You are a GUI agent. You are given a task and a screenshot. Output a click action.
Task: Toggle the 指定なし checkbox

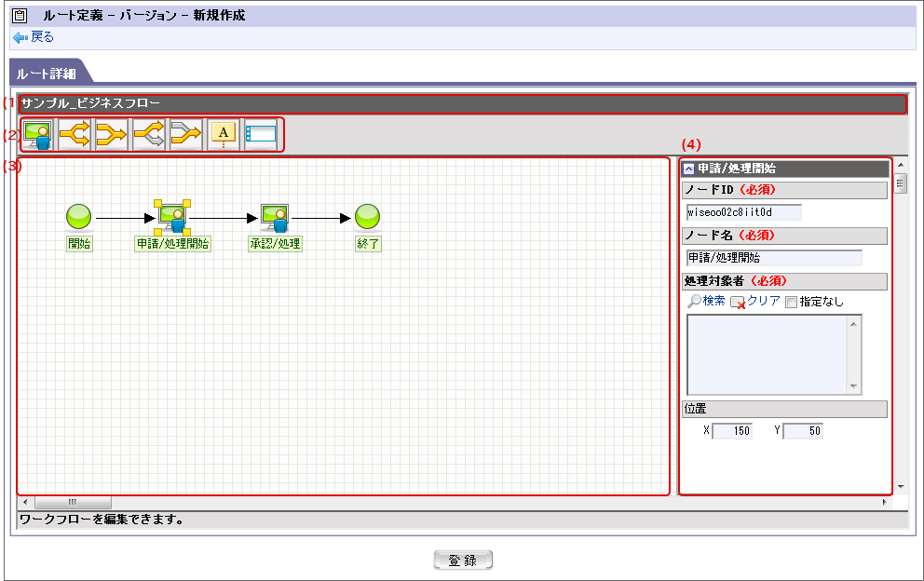tap(792, 303)
